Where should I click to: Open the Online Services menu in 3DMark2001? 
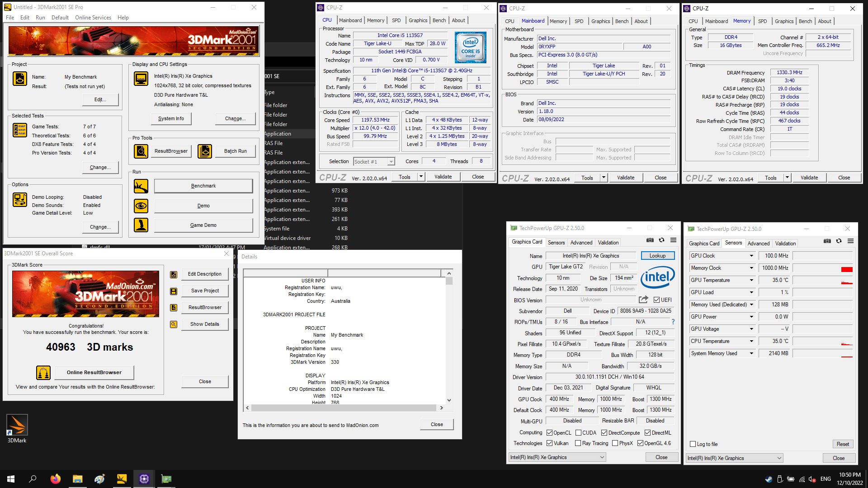click(93, 18)
